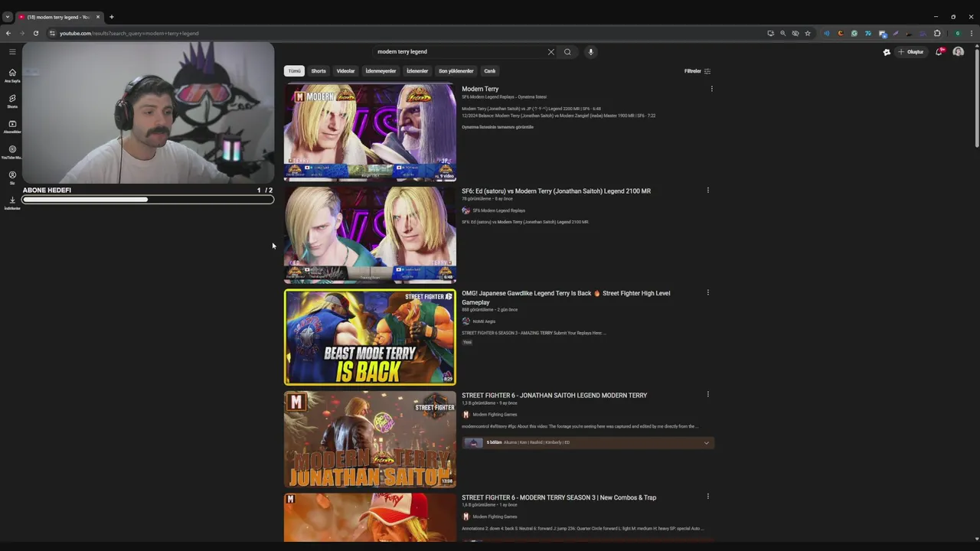Open 'Modern Terry' playlist title
Viewport: 980px width, 551px height.
tap(480, 89)
